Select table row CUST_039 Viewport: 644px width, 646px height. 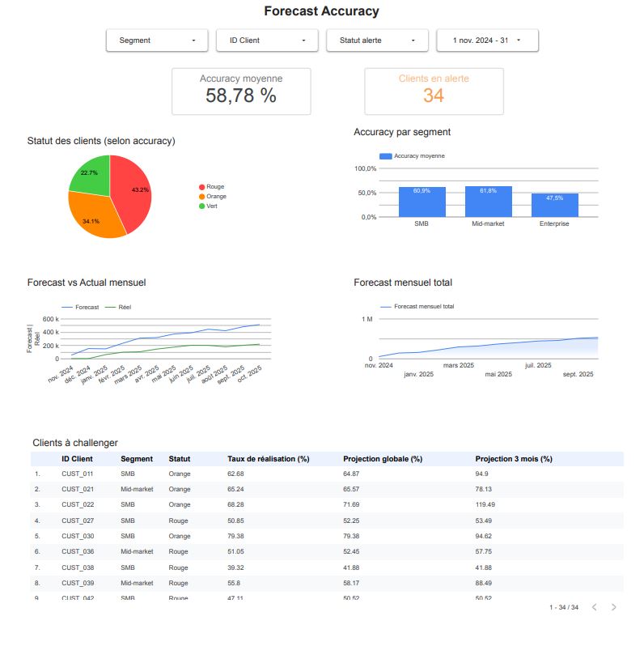tap(327, 584)
